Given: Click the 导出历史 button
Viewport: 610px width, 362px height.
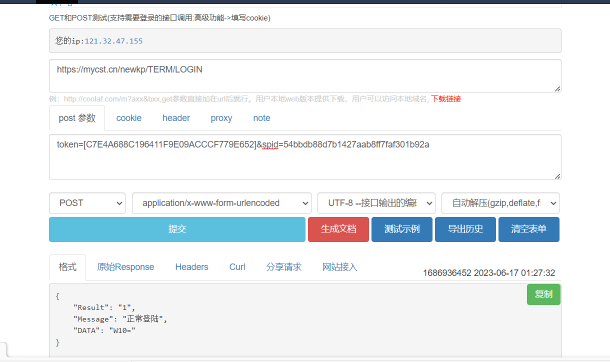Looking at the screenshot, I should [x=465, y=229].
